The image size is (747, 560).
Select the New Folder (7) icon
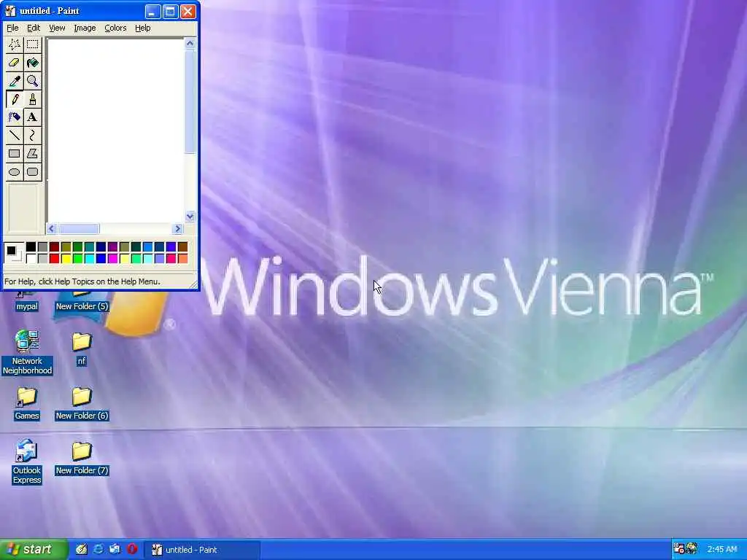click(82, 459)
